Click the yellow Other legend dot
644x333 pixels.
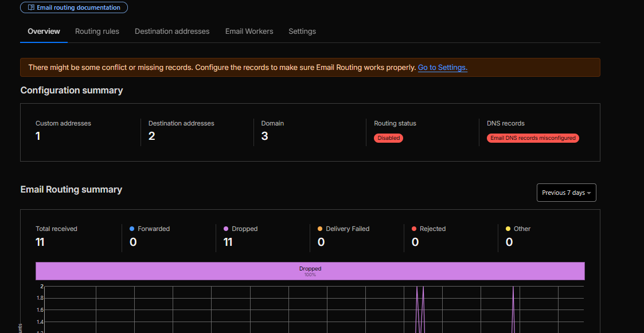[508, 229]
